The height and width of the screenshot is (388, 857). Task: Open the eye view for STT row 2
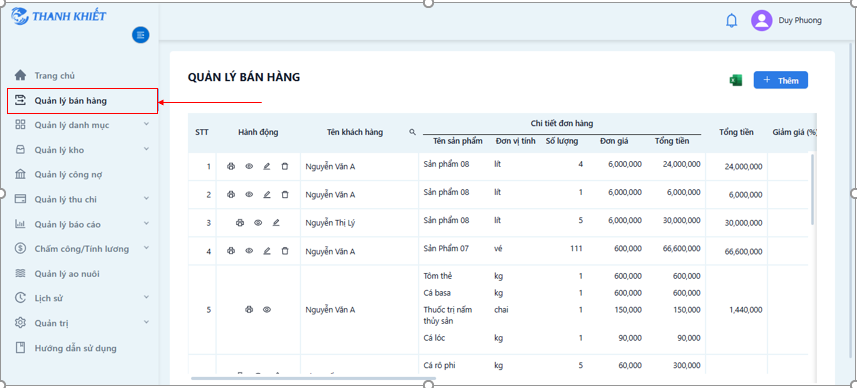point(249,194)
